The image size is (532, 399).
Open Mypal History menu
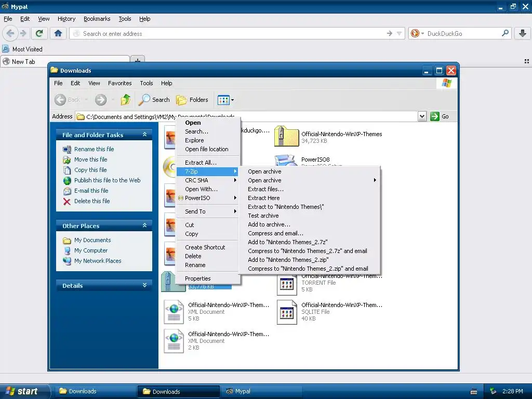[x=66, y=19]
